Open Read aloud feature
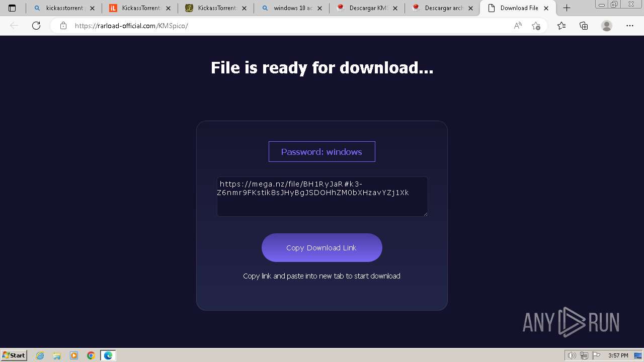 coord(518,26)
